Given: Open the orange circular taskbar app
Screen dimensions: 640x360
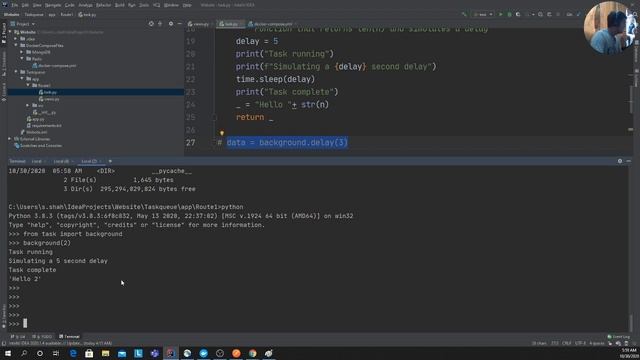Looking at the screenshot, I should click(236, 353).
